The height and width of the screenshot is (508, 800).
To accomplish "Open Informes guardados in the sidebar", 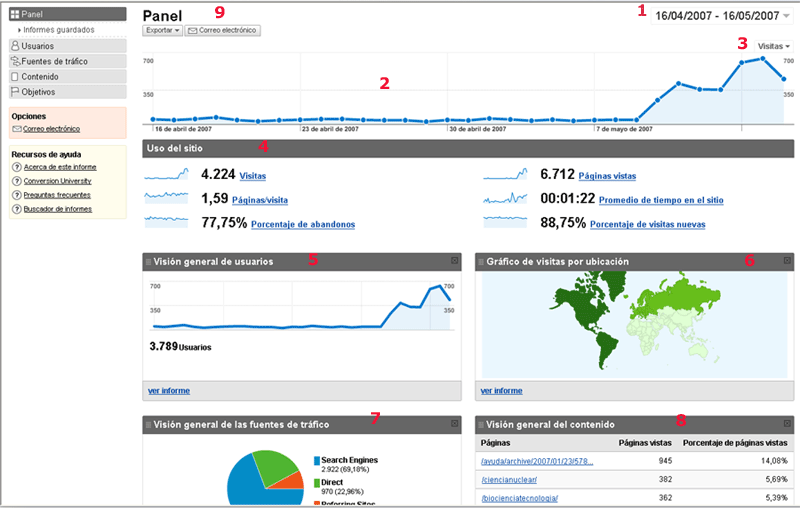I will click(58, 30).
